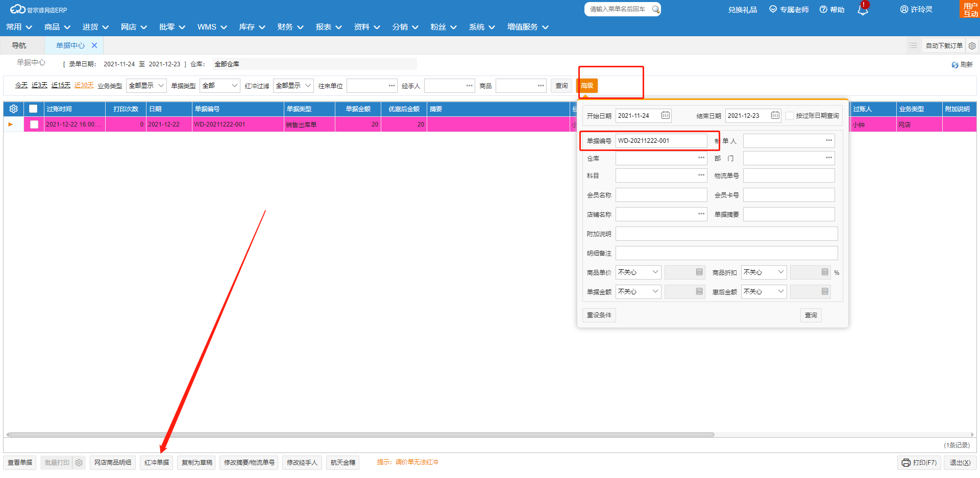Filter by the 今天 link

tap(21, 85)
